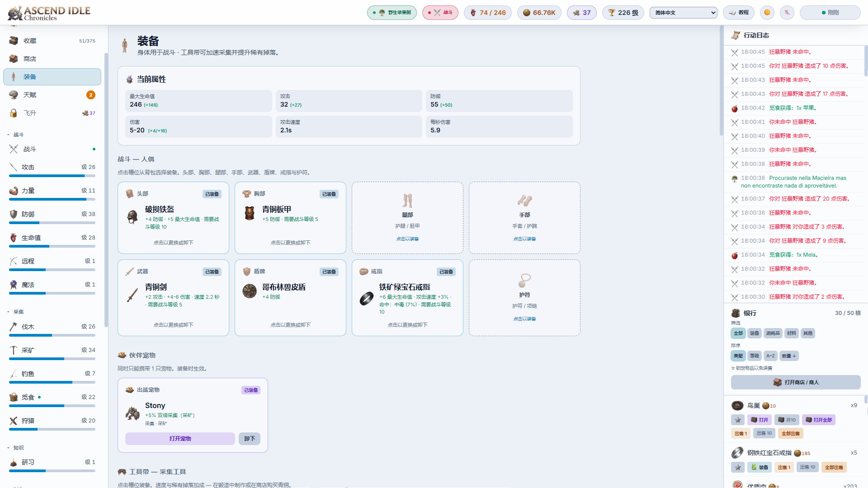Image resolution: width=868 pixels, height=488 pixels.
Task: Click the 铁矿绿宝石戒指 ring icon
Action: tap(367, 298)
